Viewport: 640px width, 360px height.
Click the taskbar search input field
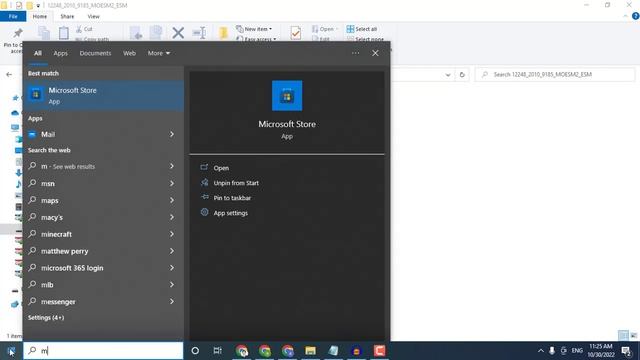[x=103, y=351]
